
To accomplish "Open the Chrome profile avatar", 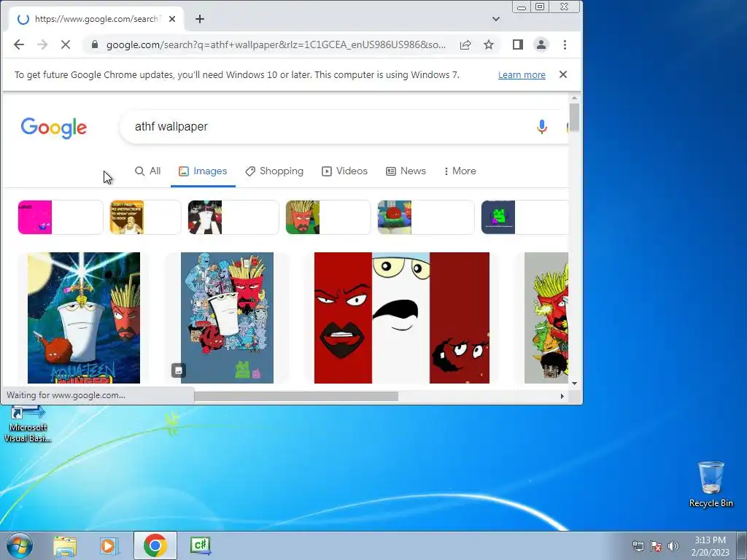I will point(541,44).
